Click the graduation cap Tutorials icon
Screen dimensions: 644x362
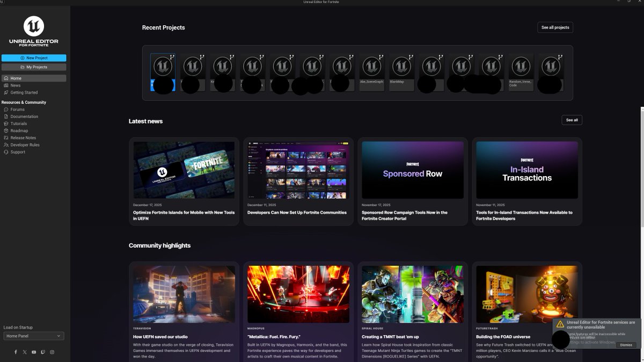point(5,124)
